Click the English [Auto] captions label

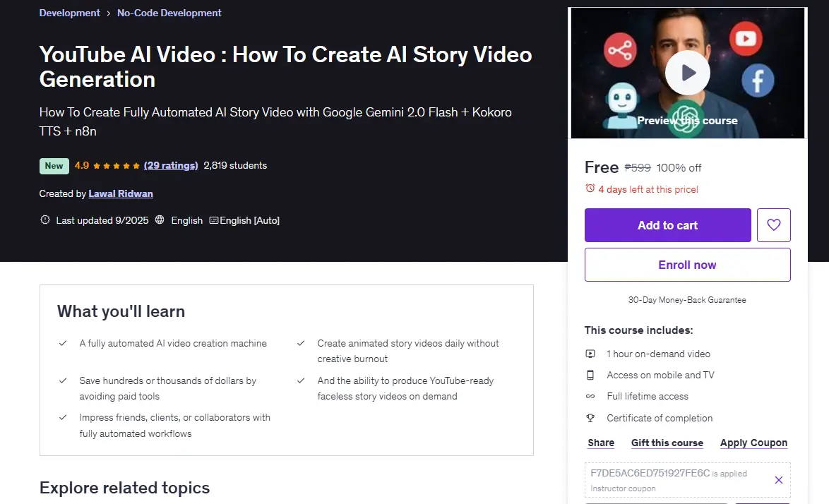(249, 220)
